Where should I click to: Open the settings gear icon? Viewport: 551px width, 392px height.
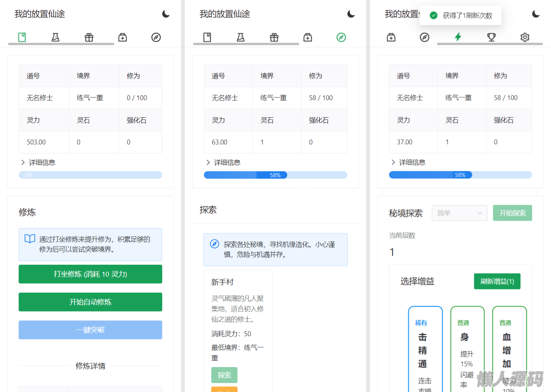coord(525,37)
